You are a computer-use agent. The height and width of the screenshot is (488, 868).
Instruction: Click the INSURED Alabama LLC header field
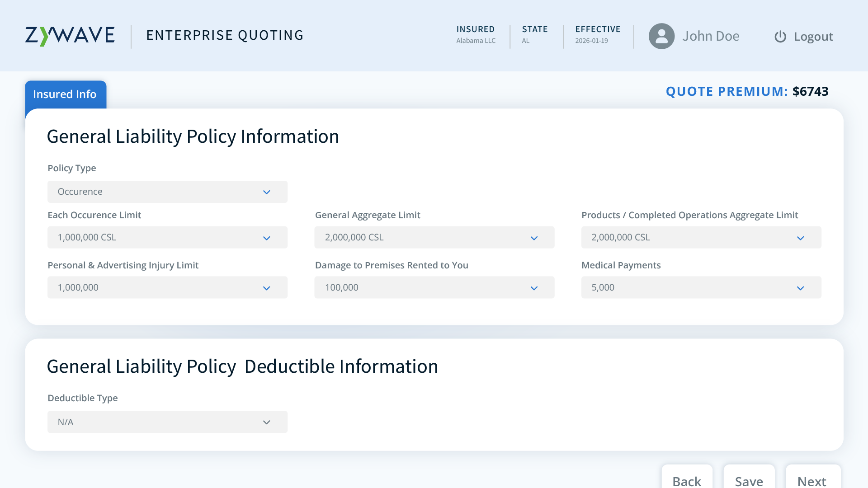click(x=476, y=35)
